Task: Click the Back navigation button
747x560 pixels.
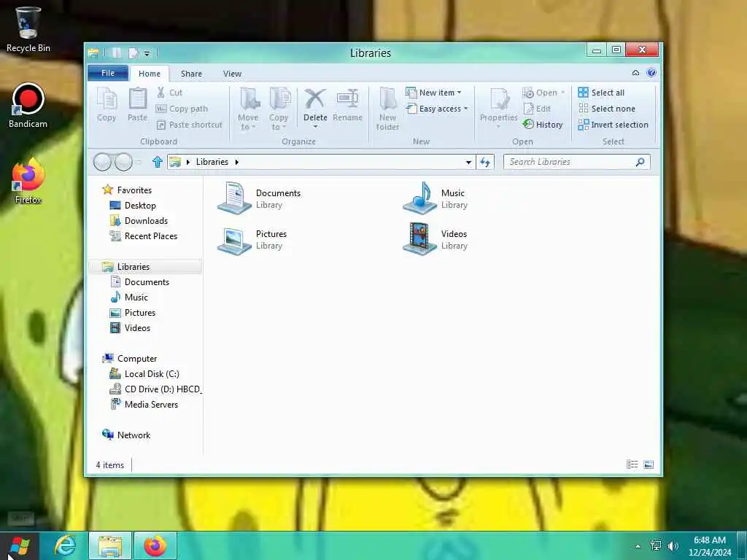Action: tap(102, 162)
